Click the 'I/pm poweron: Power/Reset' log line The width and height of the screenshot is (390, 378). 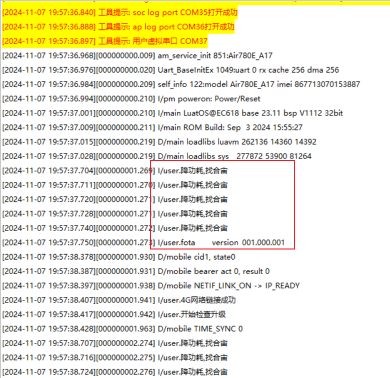pos(131,99)
